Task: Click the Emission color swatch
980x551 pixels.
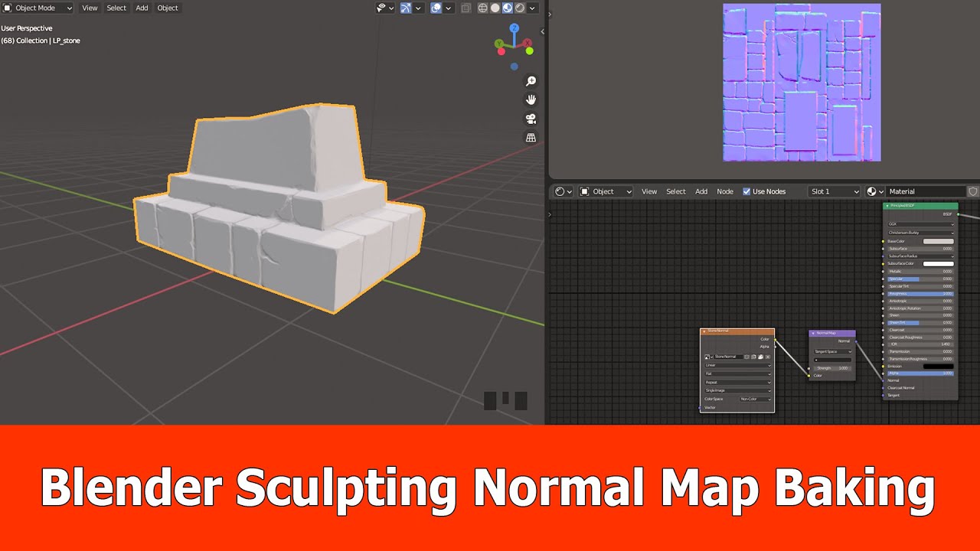Action: [x=939, y=366]
